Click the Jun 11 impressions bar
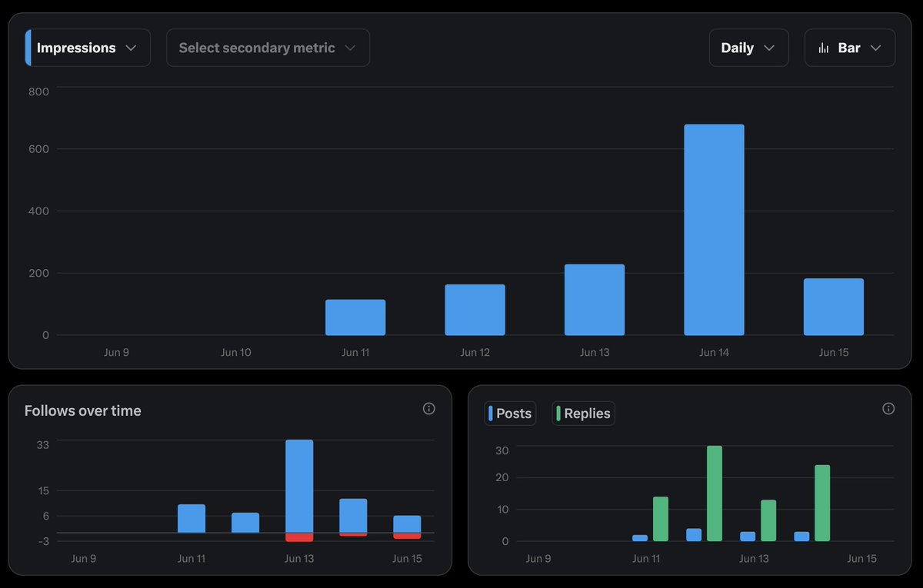Screen dimensions: 923x588 click(355, 317)
